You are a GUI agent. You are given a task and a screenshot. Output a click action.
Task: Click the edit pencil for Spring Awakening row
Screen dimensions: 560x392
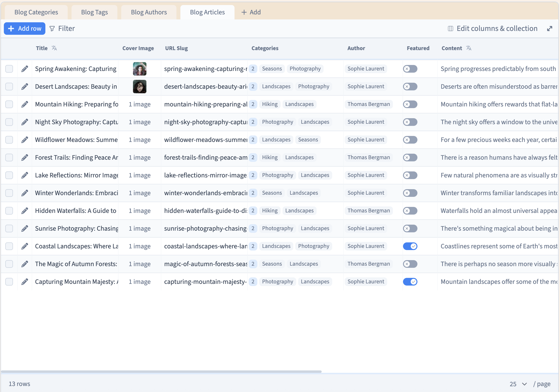point(25,69)
